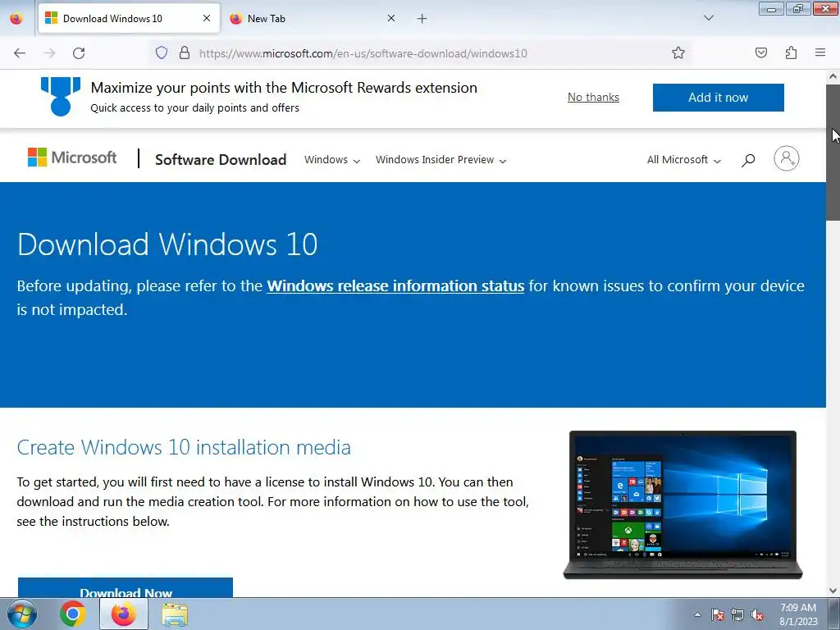Click the network tray icon
Screen dimensions: 840x630
coord(737,615)
